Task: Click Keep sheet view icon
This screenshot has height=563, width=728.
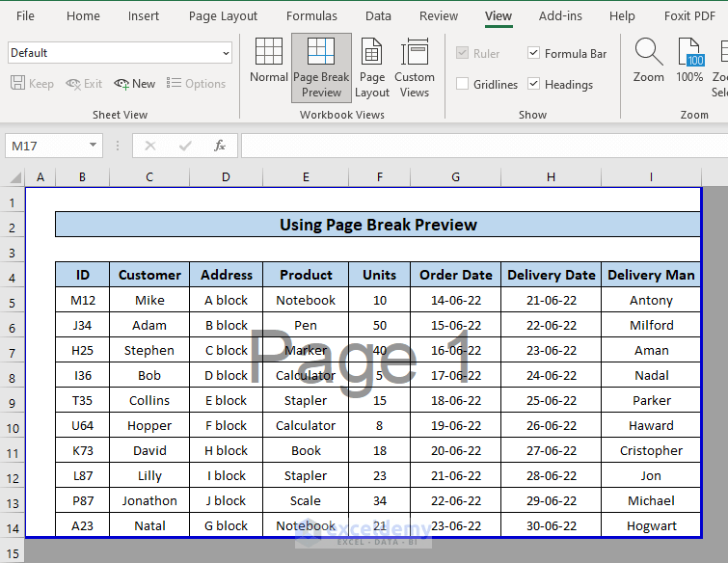Action: pos(17,84)
